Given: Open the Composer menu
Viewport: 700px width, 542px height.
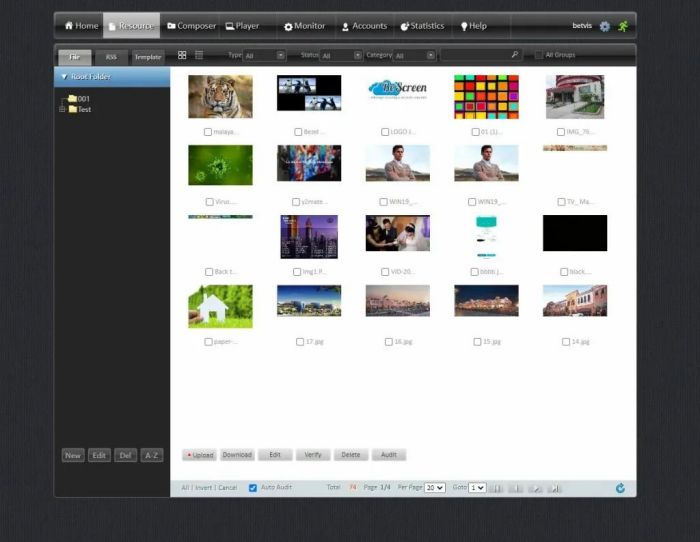Looking at the screenshot, I should tap(191, 26).
